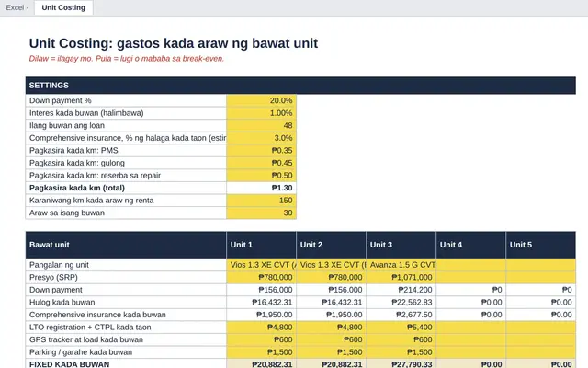Viewport: 588px width, 368px height.
Task: Click the Unit 3 column header
Action: (x=401, y=245)
